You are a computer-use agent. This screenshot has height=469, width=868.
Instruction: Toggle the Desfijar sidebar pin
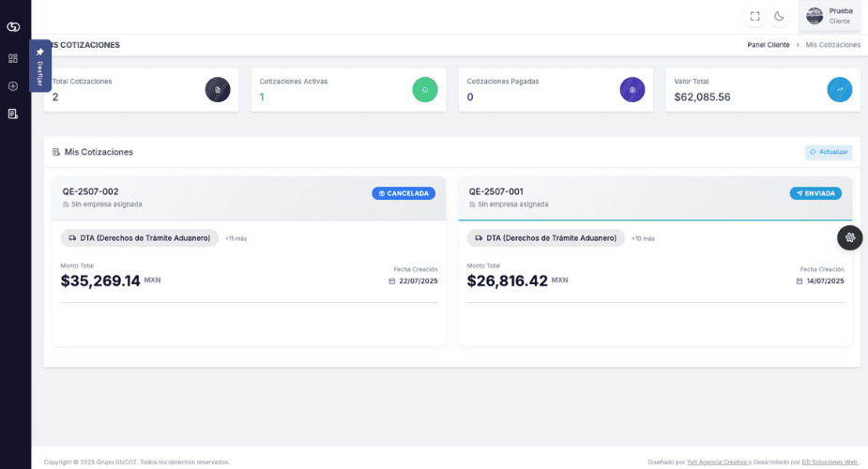[x=40, y=66]
